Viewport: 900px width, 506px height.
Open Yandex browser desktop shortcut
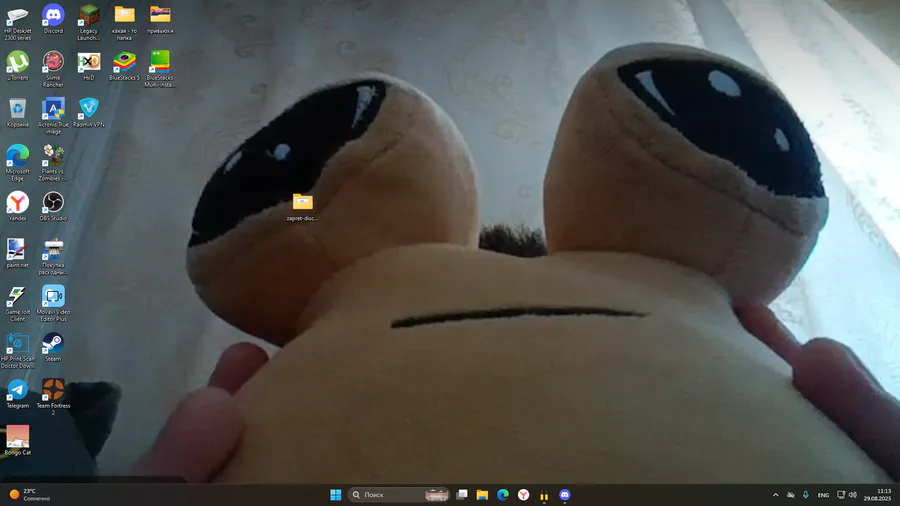[18, 206]
